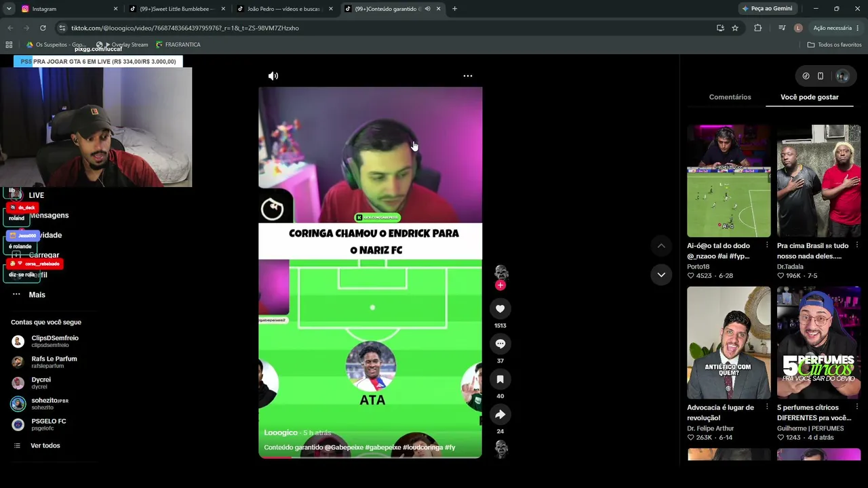Image resolution: width=868 pixels, height=488 pixels.
Task: Open the phone app icon in header
Action: (821, 76)
